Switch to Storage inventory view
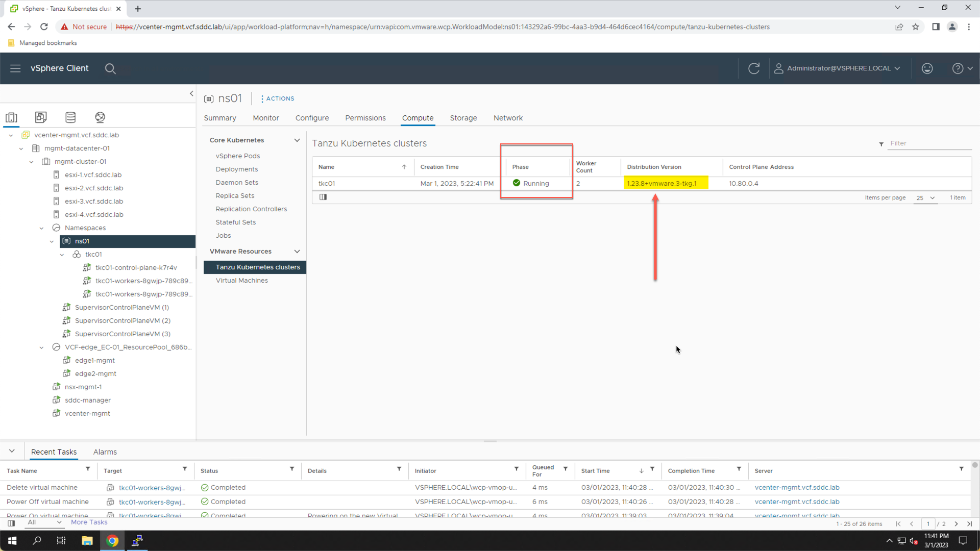 [x=70, y=117]
